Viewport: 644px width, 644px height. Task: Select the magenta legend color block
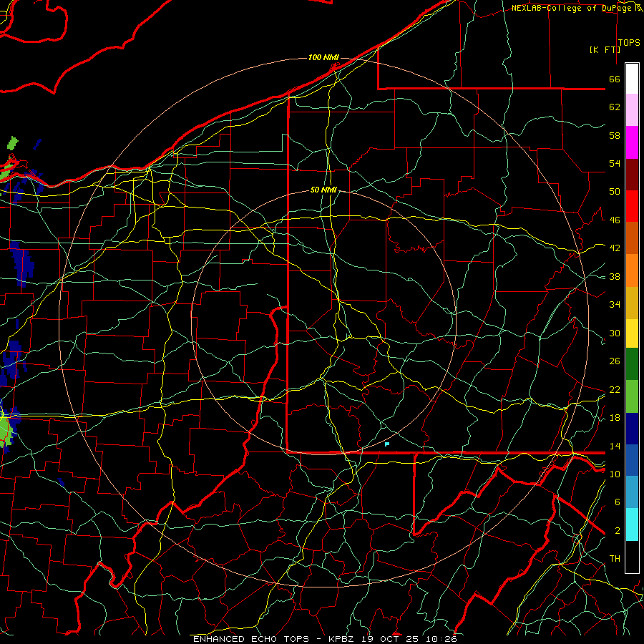(x=632, y=142)
